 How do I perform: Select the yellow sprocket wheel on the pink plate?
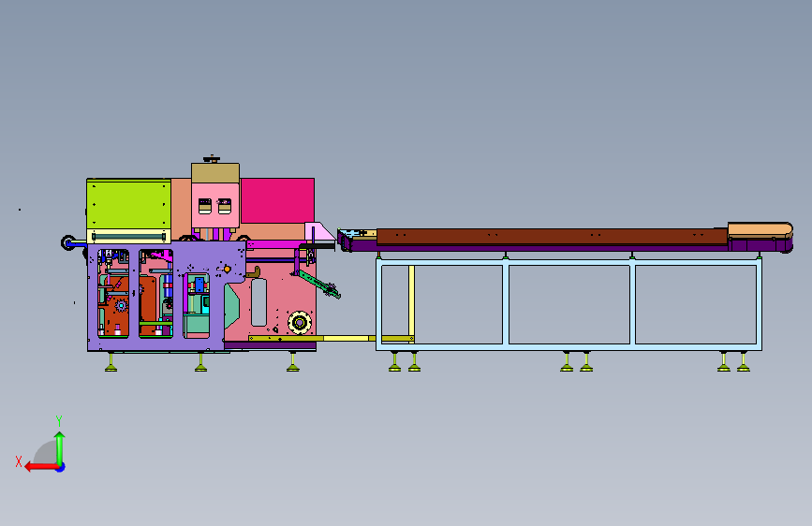pos(300,323)
